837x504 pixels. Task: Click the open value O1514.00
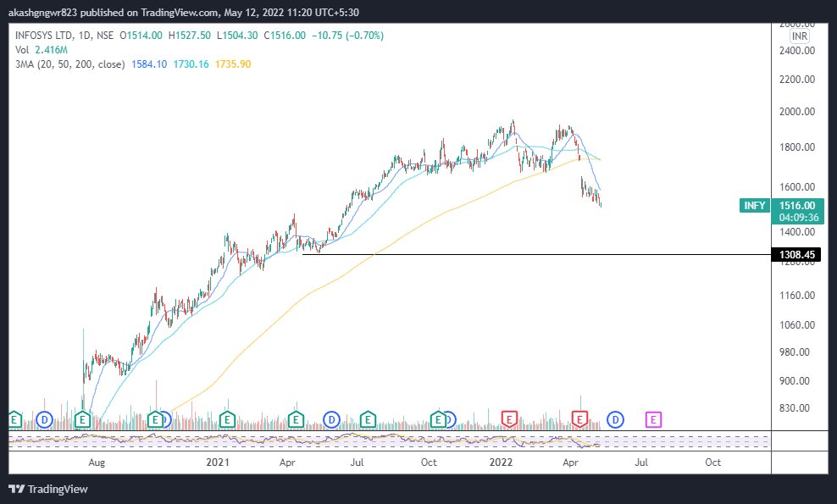coord(141,36)
